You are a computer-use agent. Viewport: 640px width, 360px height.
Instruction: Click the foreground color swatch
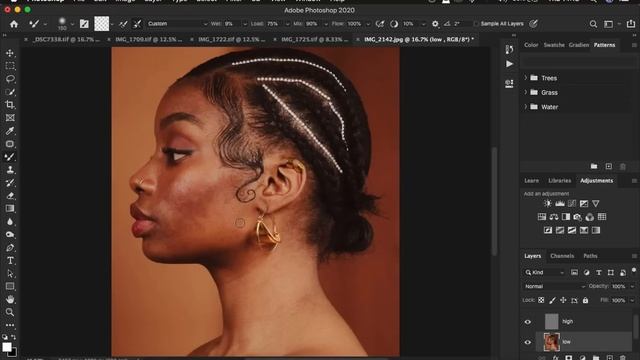[x=7, y=347]
